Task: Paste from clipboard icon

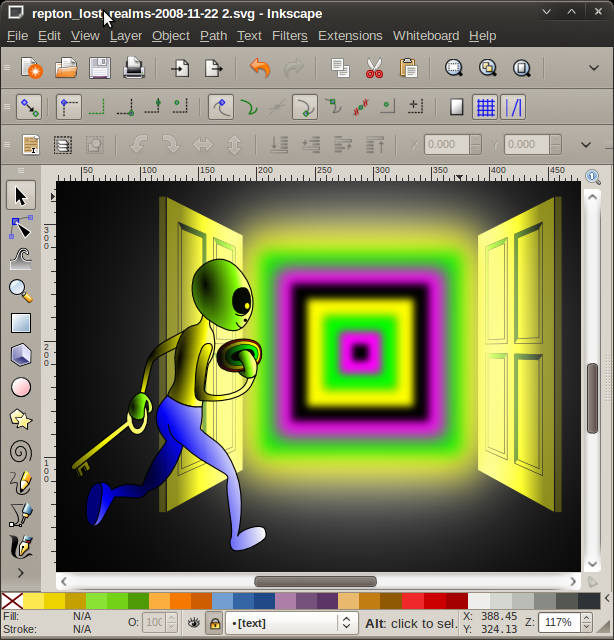Action: coord(408,68)
